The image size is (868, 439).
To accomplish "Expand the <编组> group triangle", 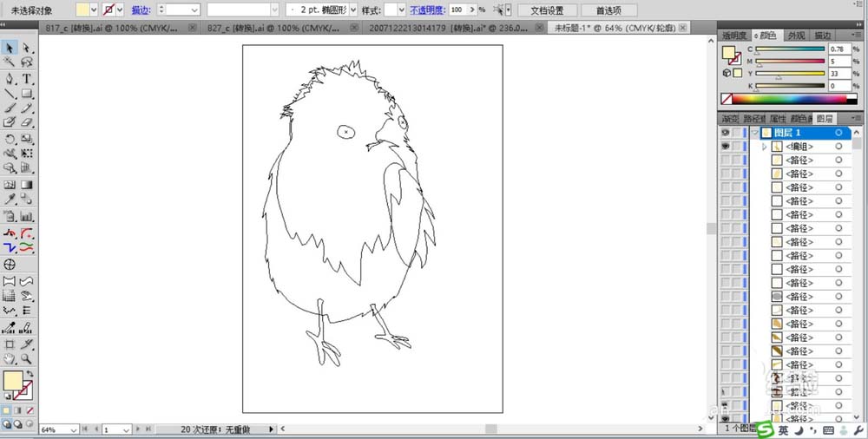I will 765,147.
